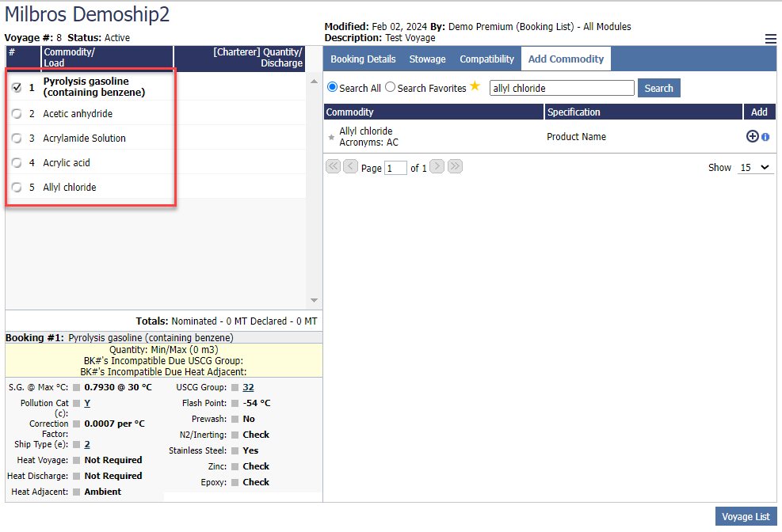
Task: Go to the last results page
Action: (x=455, y=167)
